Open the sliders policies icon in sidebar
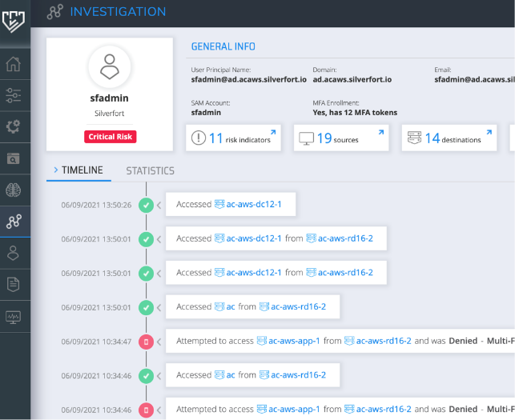Viewport: 515px width, 420px height. pyautogui.click(x=14, y=96)
